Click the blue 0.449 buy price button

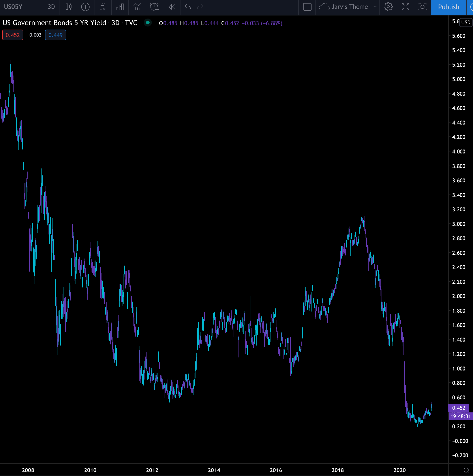[x=55, y=35]
